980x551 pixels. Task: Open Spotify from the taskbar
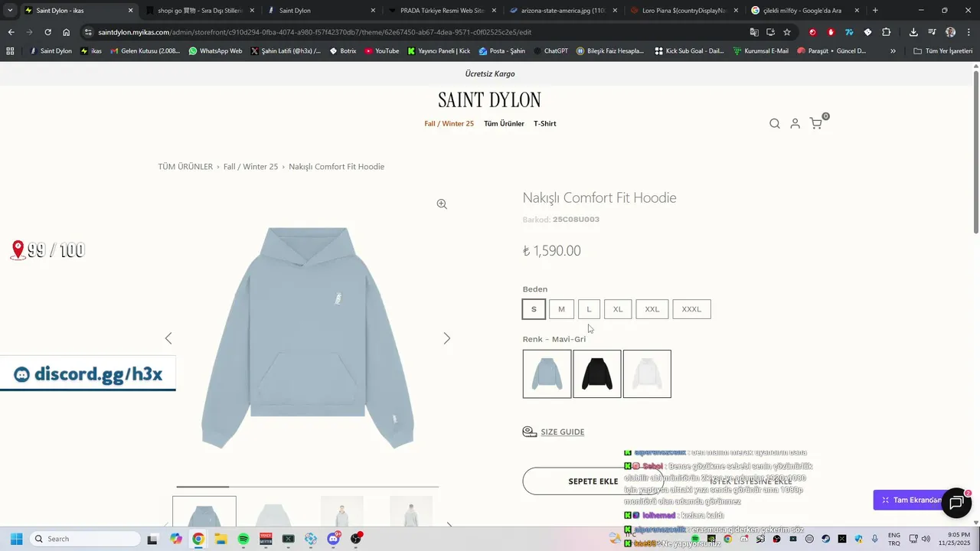tap(243, 539)
